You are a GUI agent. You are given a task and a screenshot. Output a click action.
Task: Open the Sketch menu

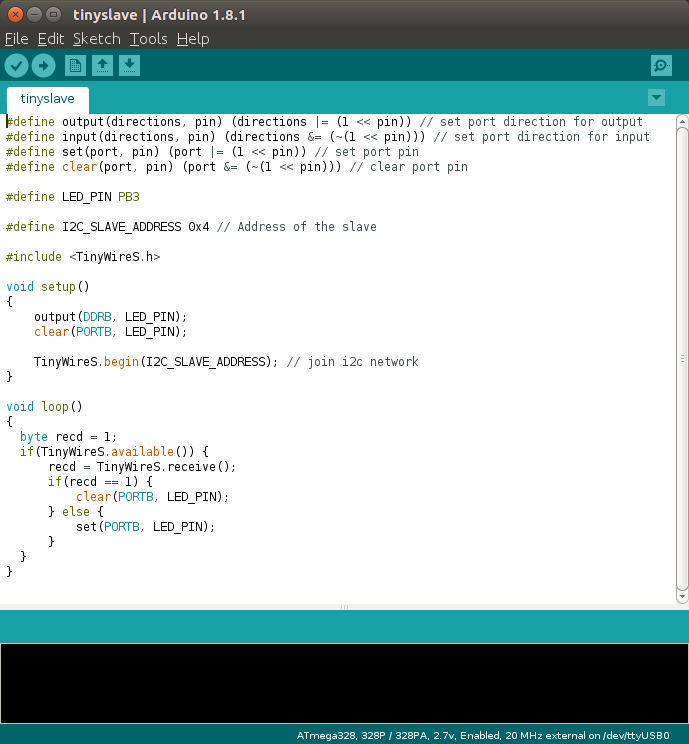pos(97,39)
